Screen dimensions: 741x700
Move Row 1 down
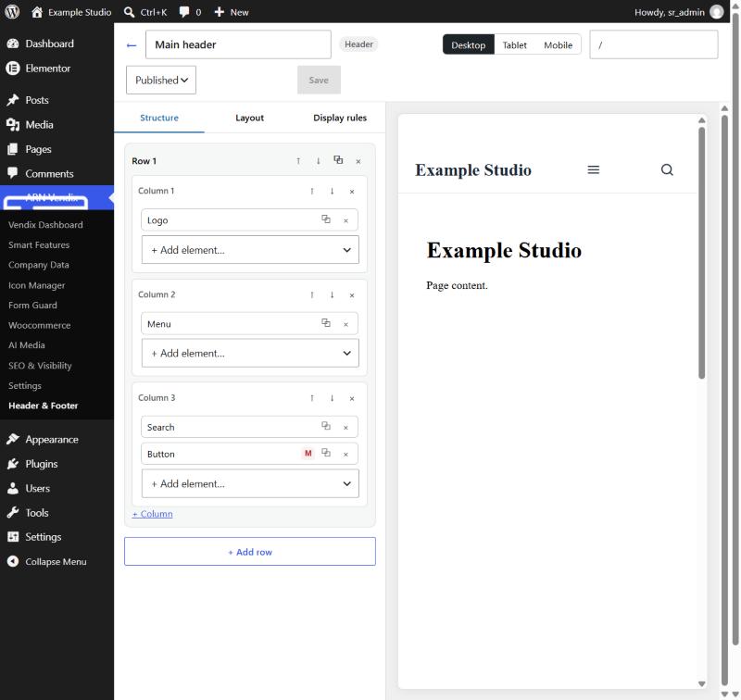[x=318, y=161]
